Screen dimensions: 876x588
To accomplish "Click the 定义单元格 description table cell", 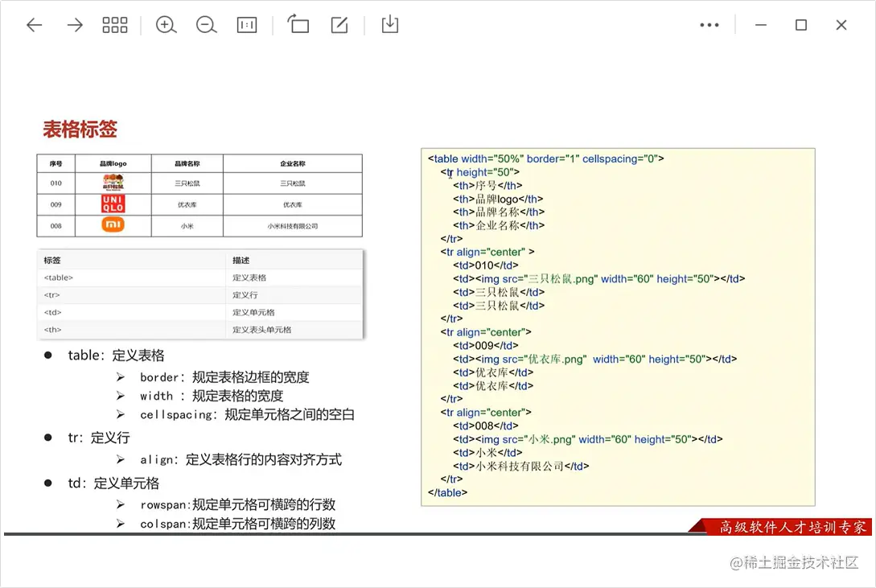I will [x=294, y=312].
